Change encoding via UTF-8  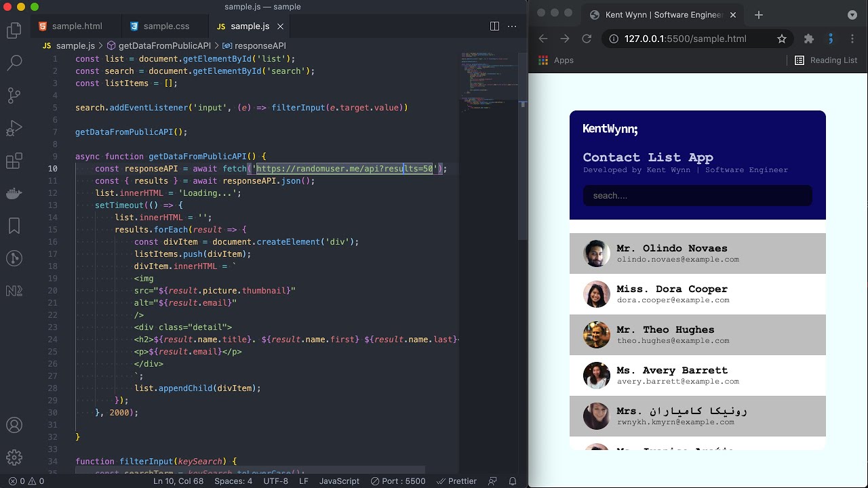click(275, 481)
